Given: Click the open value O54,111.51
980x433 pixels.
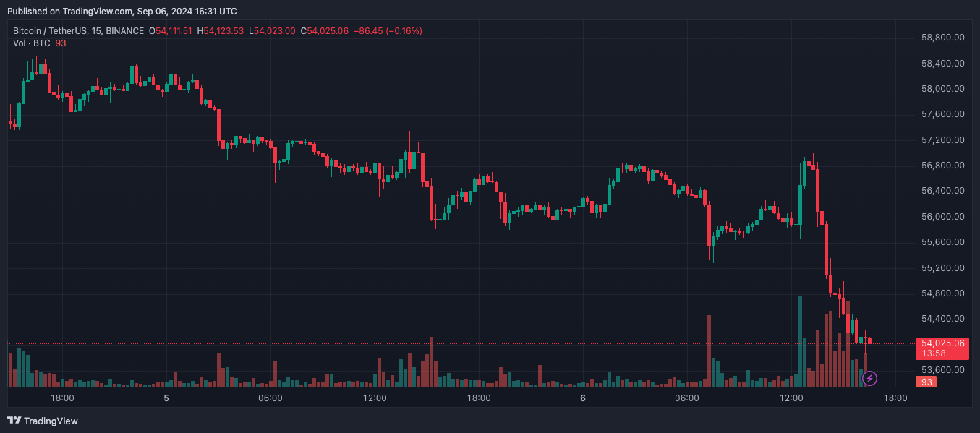Looking at the screenshot, I should (x=171, y=31).
